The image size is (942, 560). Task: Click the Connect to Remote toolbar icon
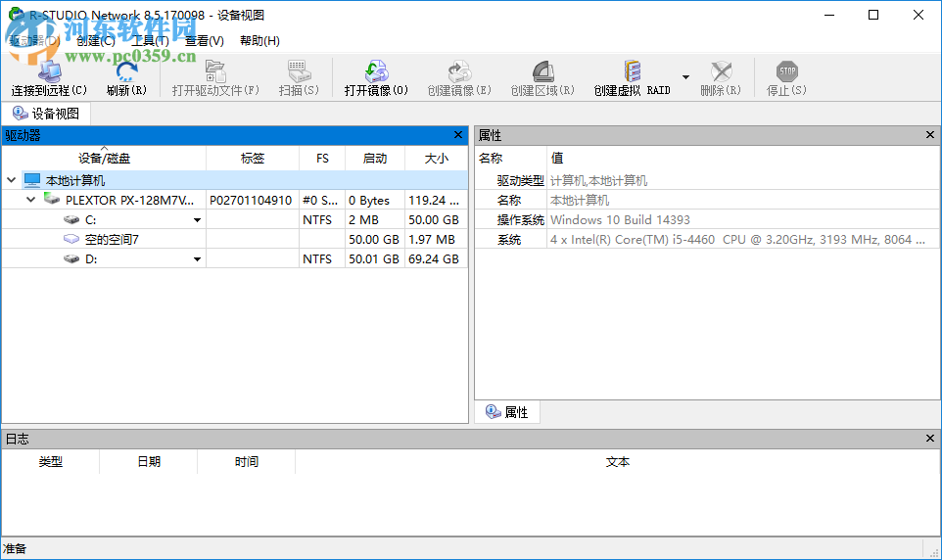pos(49,71)
